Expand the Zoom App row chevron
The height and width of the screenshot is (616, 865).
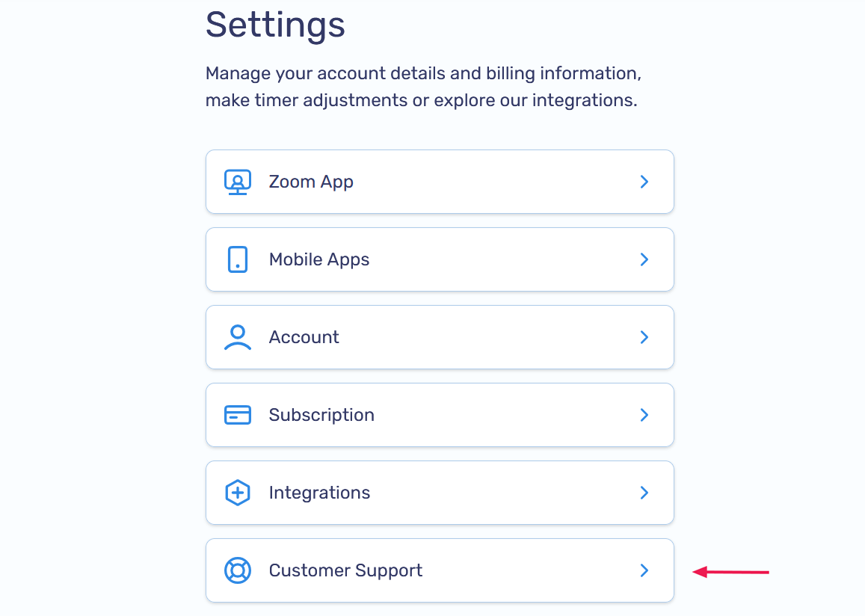click(x=644, y=181)
